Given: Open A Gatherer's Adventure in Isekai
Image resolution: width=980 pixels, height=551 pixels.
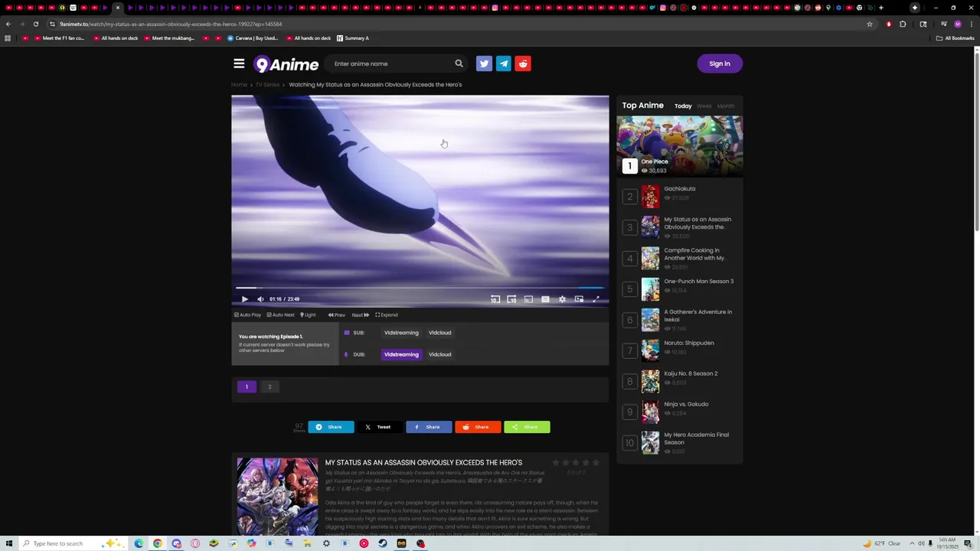Looking at the screenshot, I should (697, 315).
